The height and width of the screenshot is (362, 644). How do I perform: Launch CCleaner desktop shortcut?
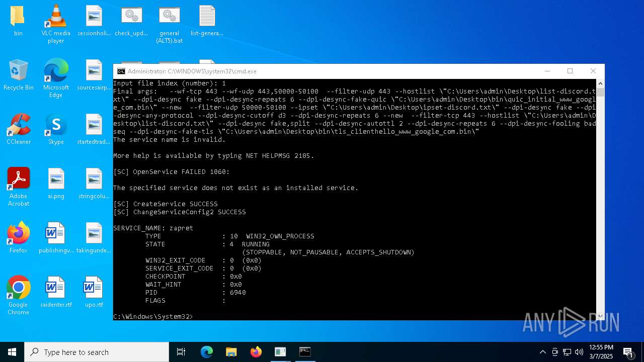(19, 129)
